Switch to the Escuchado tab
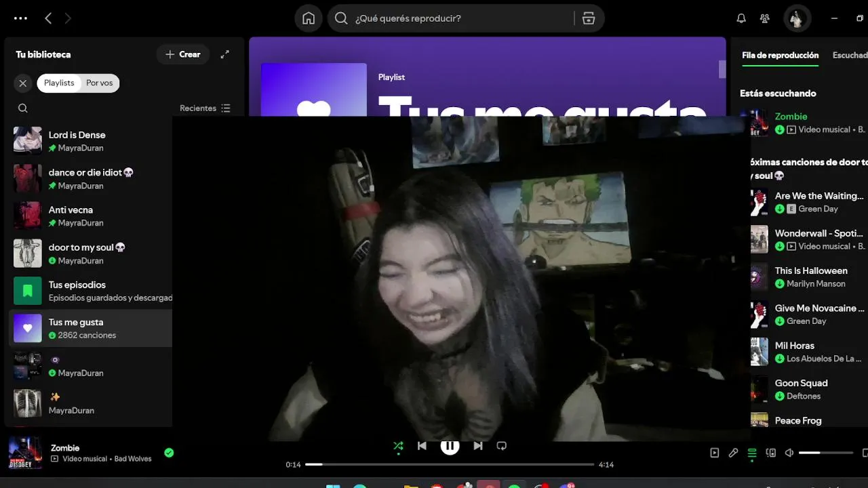Viewport: 868px width, 488px height. tap(850, 56)
